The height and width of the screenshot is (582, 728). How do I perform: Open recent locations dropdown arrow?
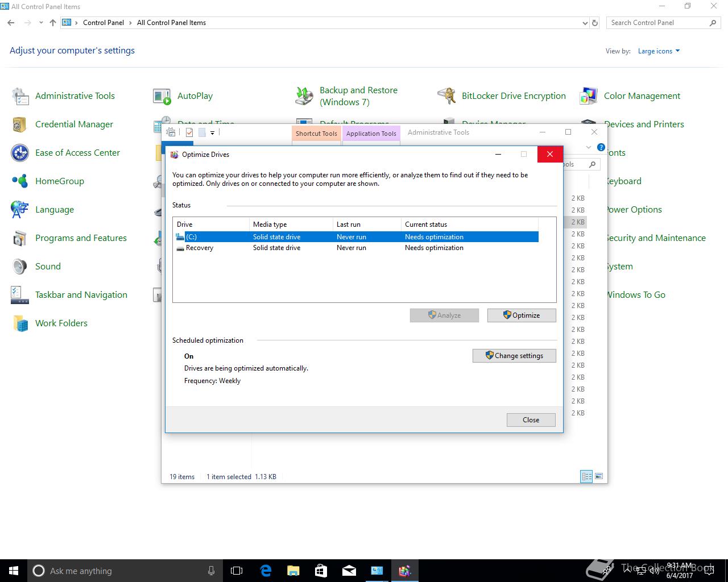tap(41, 23)
